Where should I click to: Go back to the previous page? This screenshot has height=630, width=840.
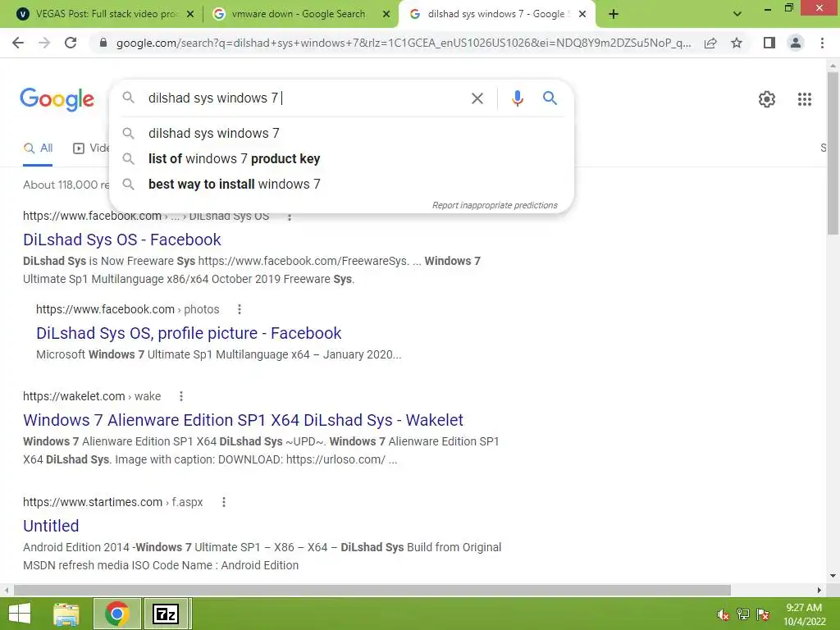pos(18,43)
